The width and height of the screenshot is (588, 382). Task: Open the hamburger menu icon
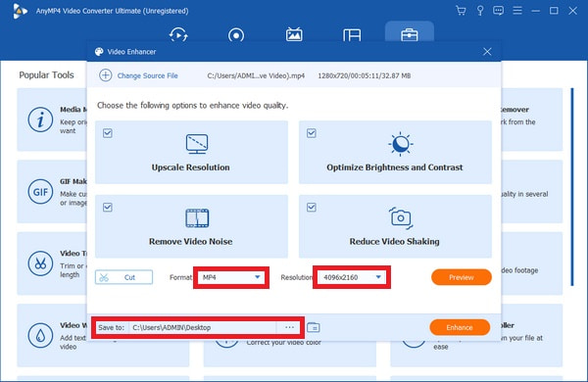pos(517,11)
